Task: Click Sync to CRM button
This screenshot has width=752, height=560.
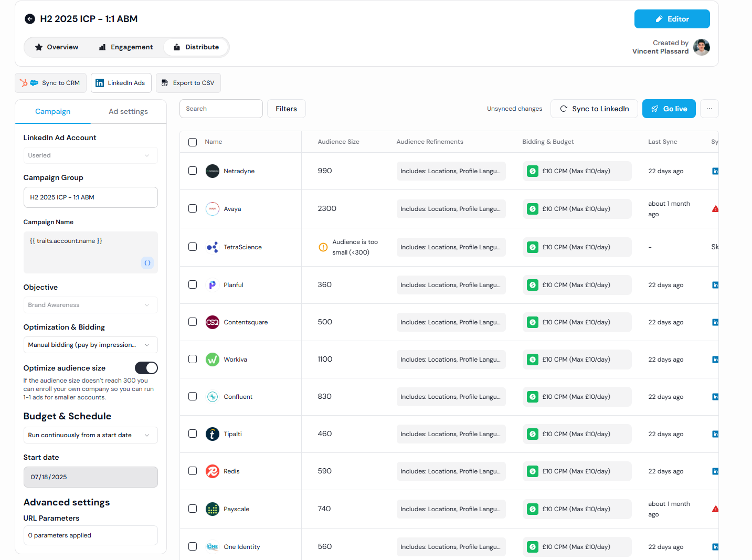Action: [51, 83]
